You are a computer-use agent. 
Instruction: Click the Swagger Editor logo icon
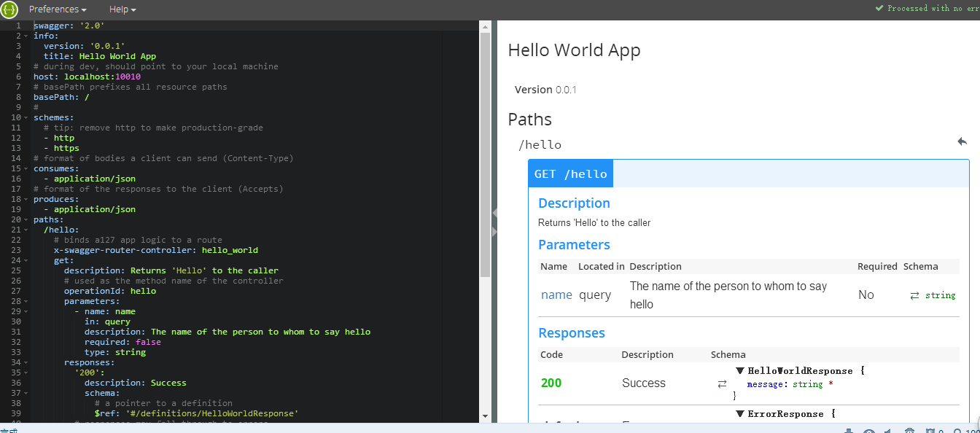pos(9,9)
